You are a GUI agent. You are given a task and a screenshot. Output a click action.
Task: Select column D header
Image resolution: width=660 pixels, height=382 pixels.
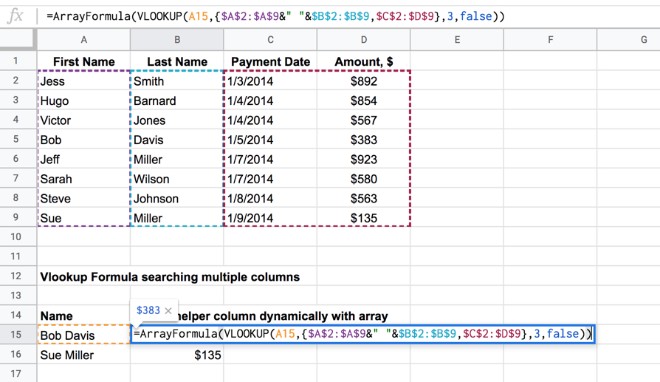click(x=364, y=40)
